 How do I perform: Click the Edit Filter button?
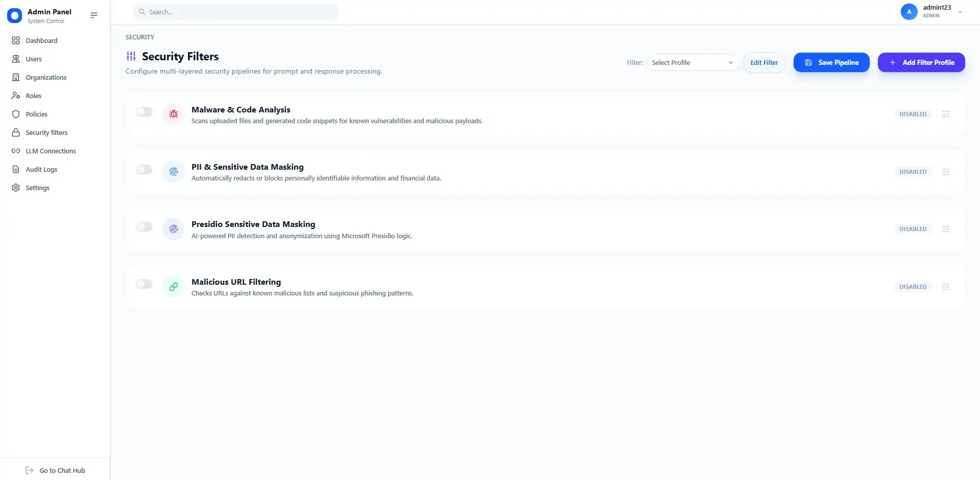(x=764, y=62)
